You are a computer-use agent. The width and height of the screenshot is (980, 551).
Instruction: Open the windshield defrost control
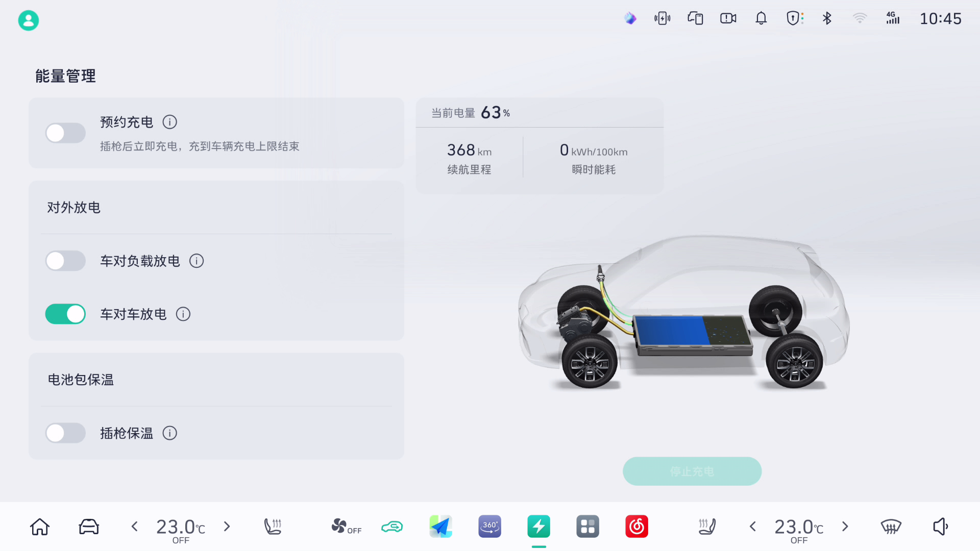pyautogui.click(x=891, y=526)
